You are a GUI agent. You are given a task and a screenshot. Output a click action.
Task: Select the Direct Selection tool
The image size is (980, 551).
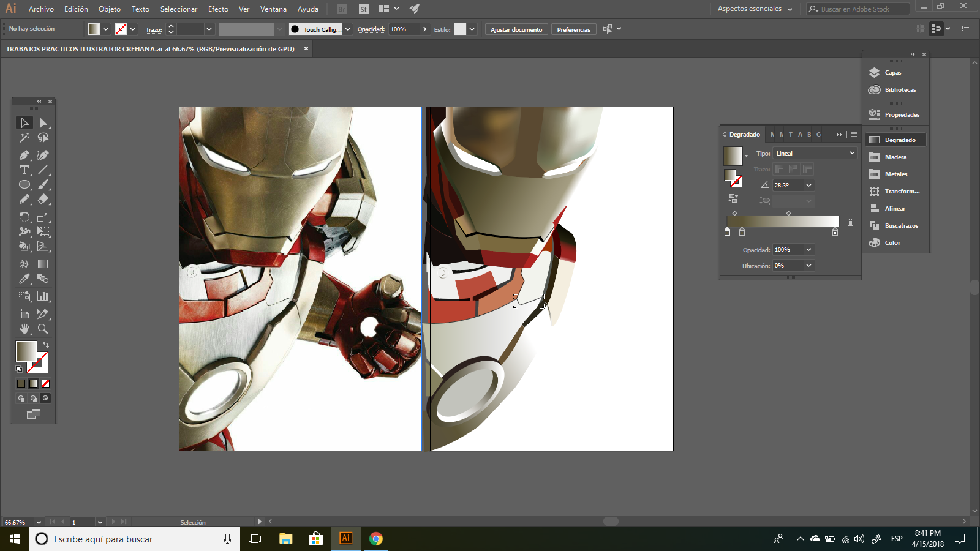coord(43,123)
